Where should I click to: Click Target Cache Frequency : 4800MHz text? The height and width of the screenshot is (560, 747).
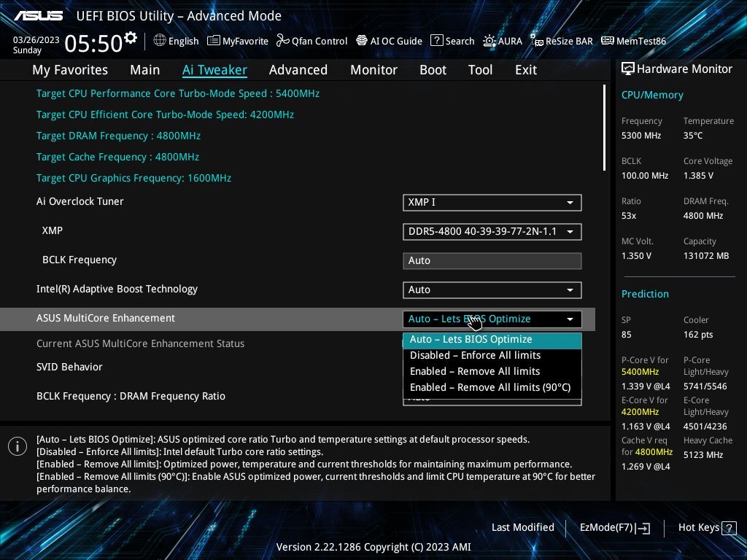(117, 157)
